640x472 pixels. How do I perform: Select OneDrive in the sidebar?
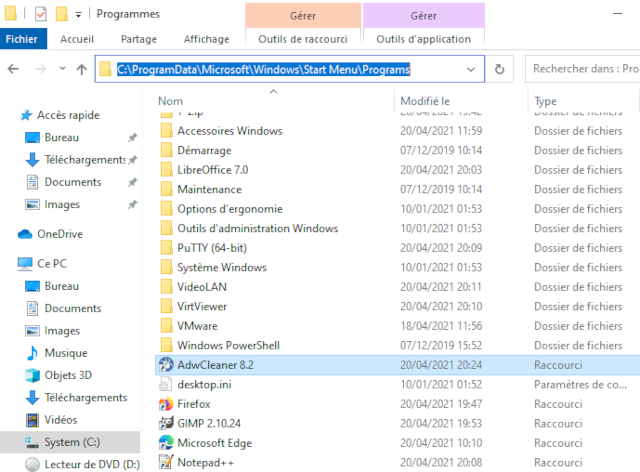[60, 234]
